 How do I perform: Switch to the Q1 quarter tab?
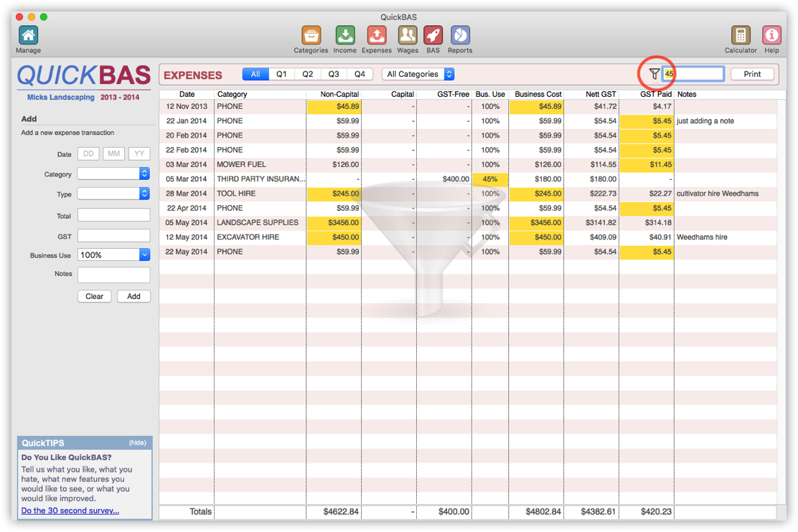click(x=282, y=73)
